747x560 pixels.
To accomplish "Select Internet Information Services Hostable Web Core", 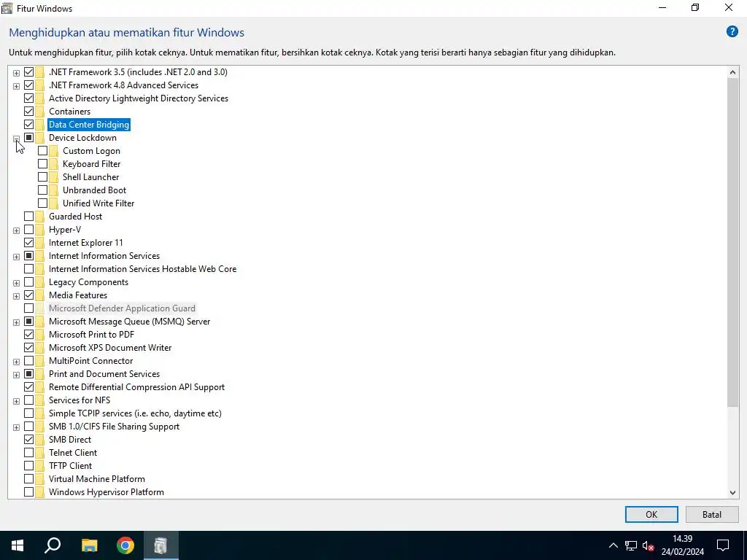I will point(142,269).
